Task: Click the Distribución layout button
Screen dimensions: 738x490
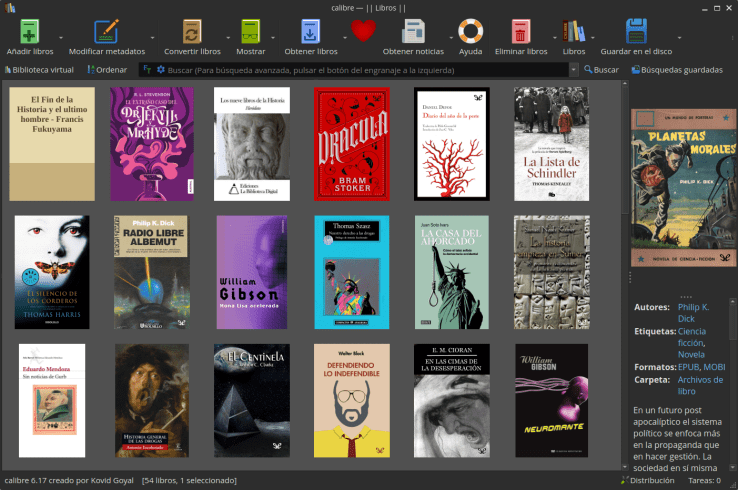Action: 647,480
